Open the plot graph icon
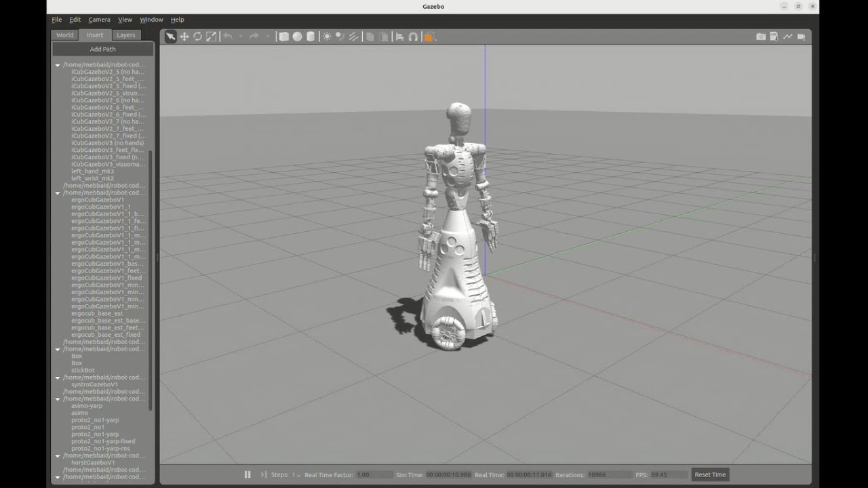The width and height of the screenshot is (868, 488). (x=787, y=37)
